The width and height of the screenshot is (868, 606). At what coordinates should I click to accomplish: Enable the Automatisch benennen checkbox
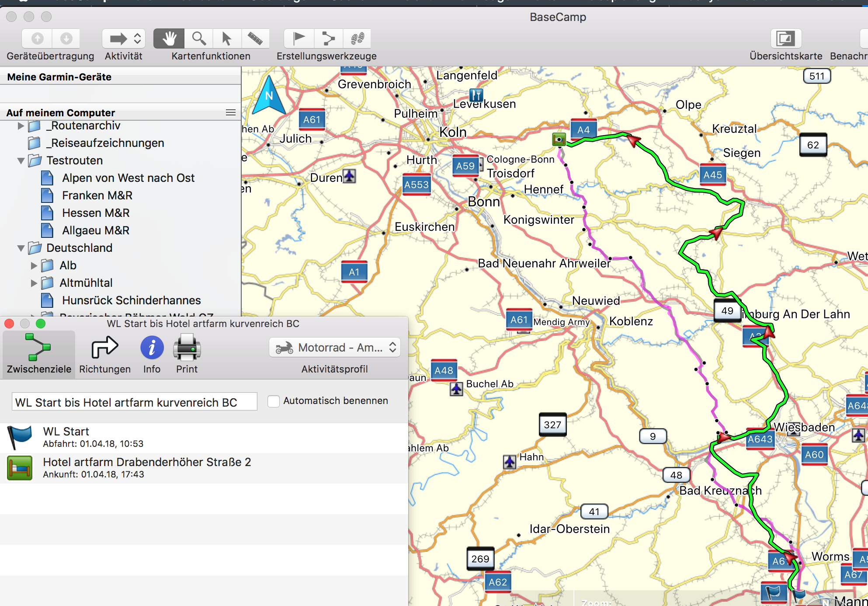tap(274, 401)
